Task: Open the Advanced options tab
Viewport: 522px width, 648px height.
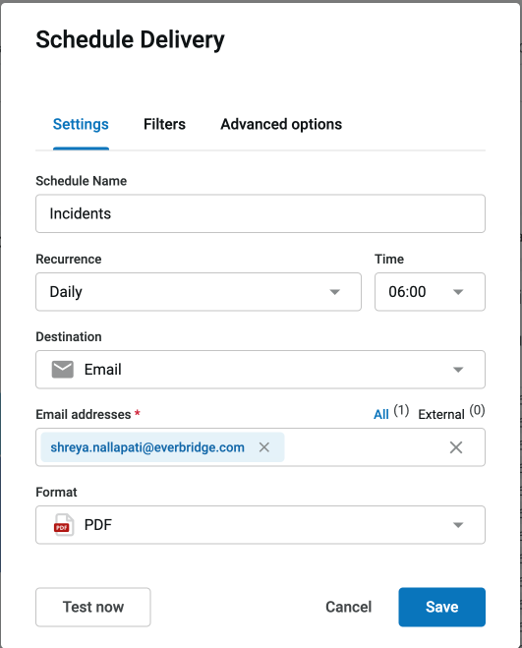Action: click(281, 124)
